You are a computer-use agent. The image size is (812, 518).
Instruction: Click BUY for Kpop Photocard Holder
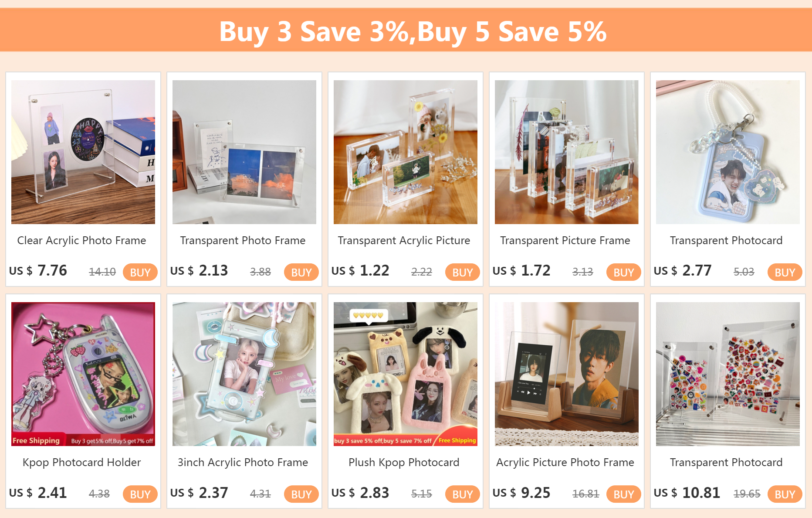pyautogui.click(x=140, y=494)
